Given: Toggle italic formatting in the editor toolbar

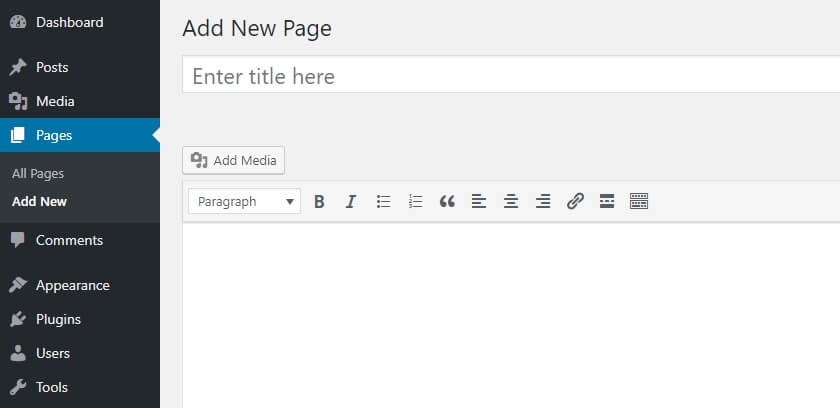Looking at the screenshot, I should click(351, 201).
